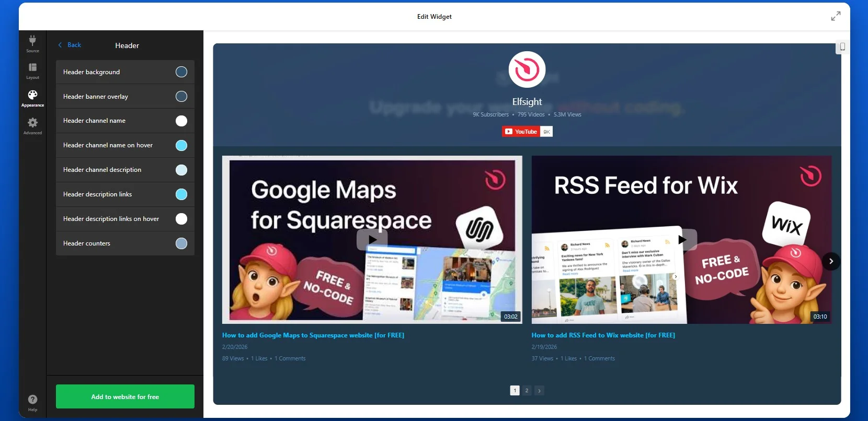The image size is (868, 421).
Task: Click the 795 Videos counter text
Action: [531, 114]
